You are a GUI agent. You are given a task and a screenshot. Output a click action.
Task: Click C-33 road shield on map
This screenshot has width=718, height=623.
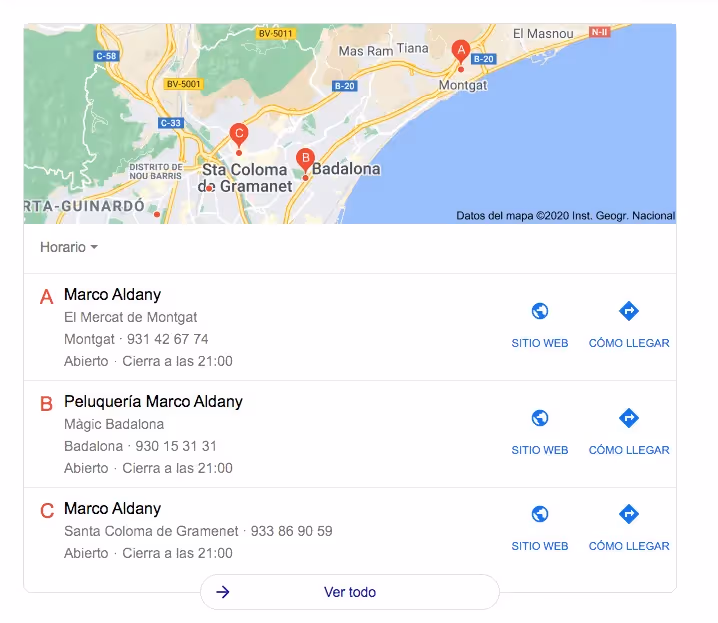coord(171,123)
